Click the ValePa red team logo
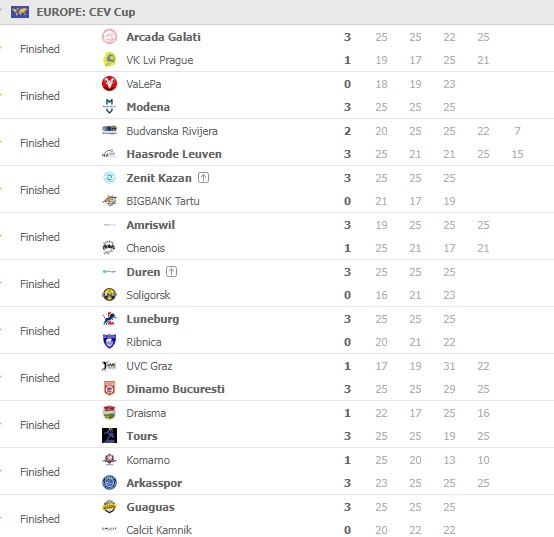 coord(109,84)
